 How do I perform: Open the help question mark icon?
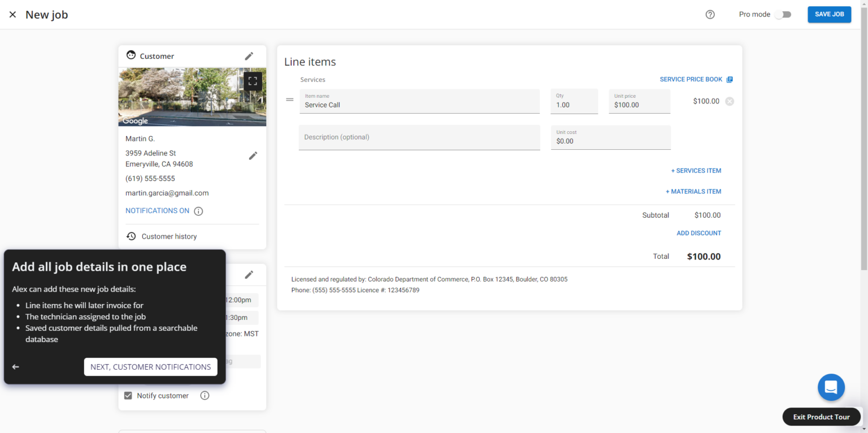tap(710, 14)
